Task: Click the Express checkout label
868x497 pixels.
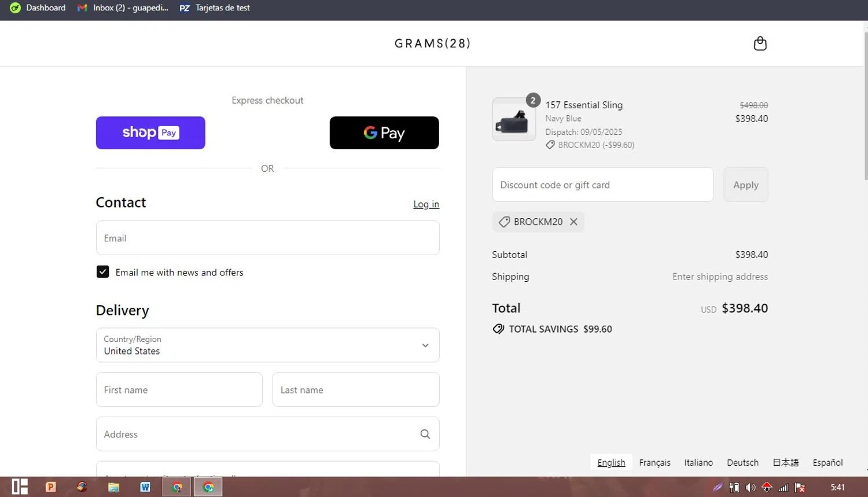Action: (267, 100)
